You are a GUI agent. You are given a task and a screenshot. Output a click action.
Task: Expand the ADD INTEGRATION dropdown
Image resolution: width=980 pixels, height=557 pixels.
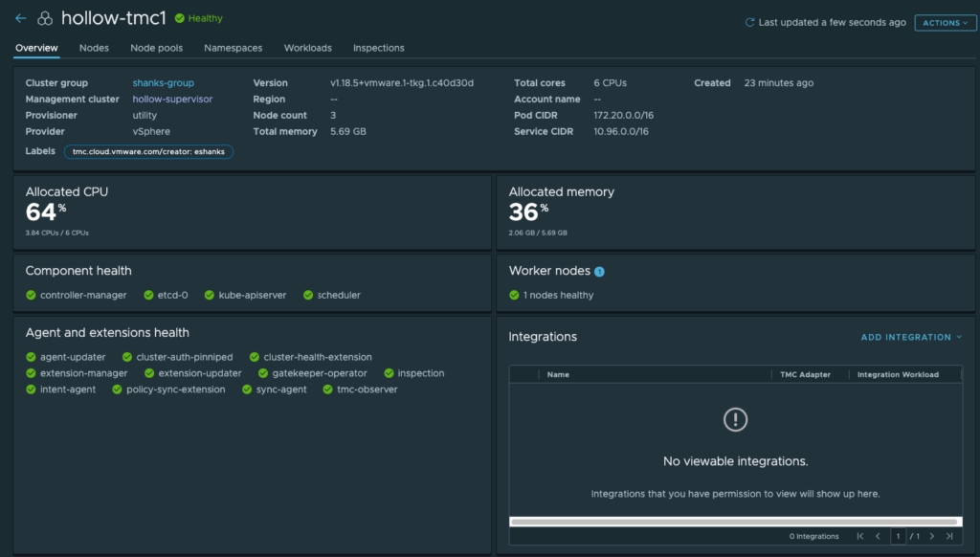pos(911,337)
